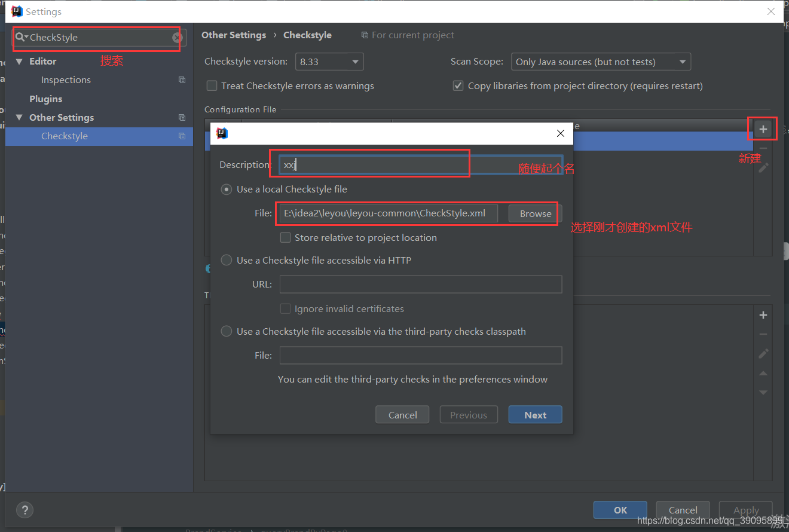789x532 pixels.
Task: Select Plugins in settings tree
Action: (46, 99)
